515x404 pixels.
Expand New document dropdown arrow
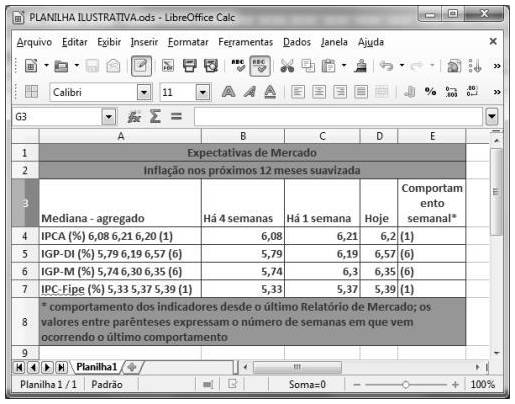46,65
